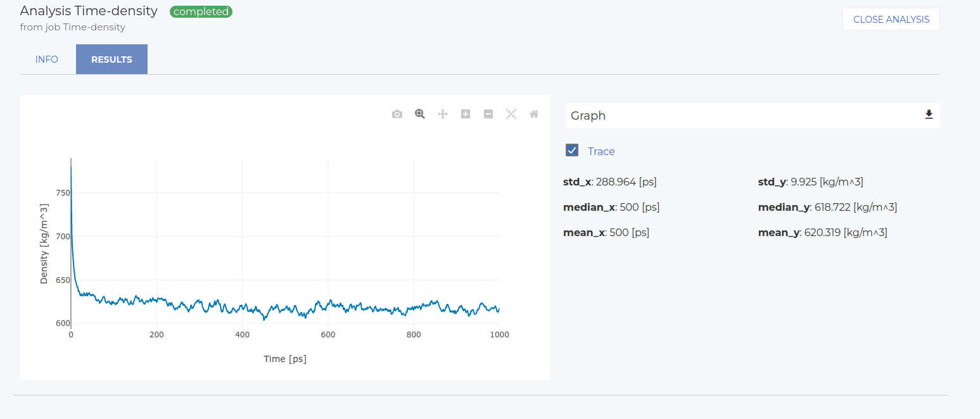Click the Analysis Time-density page title
The image size is (980, 419).
coord(89,11)
